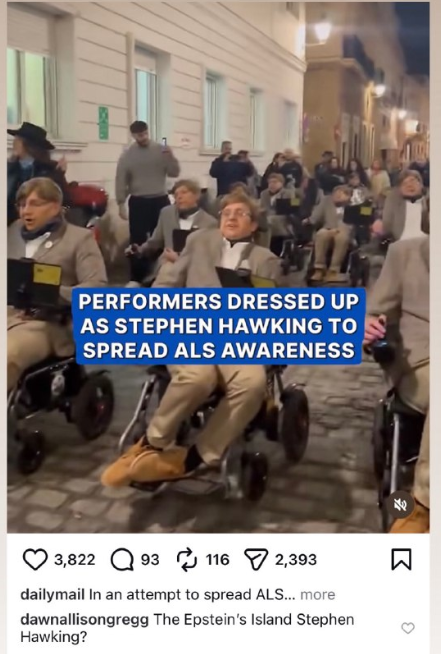Click the blue video caption banner

pos(220,326)
